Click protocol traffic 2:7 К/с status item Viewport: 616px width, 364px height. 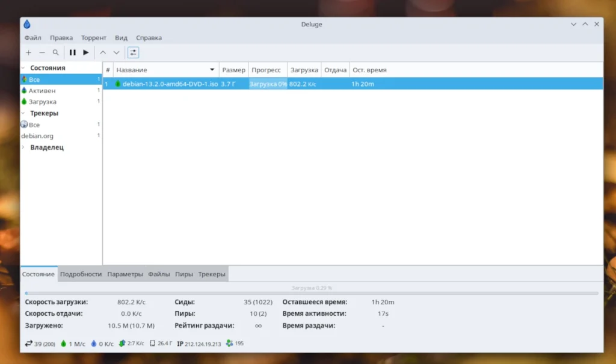coord(131,344)
